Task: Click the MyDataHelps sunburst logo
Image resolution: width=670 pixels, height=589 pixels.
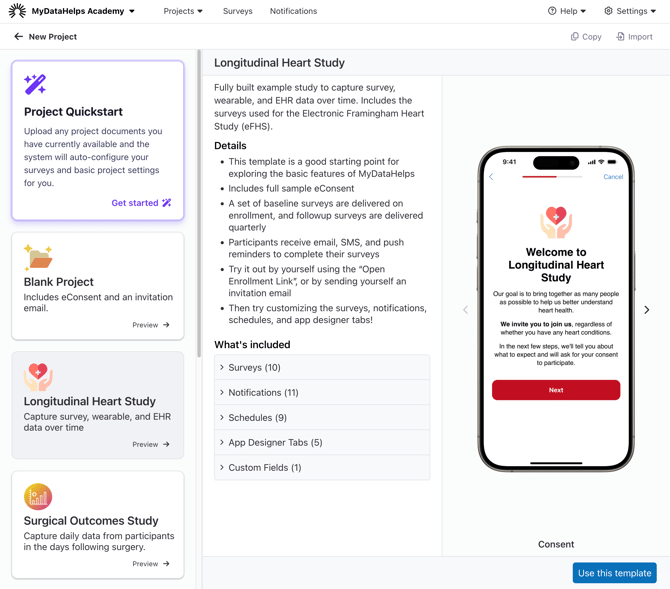Action: (17, 11)
